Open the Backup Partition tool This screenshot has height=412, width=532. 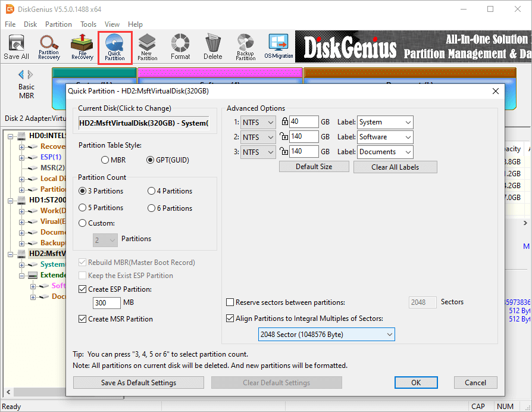click(245, 47)
